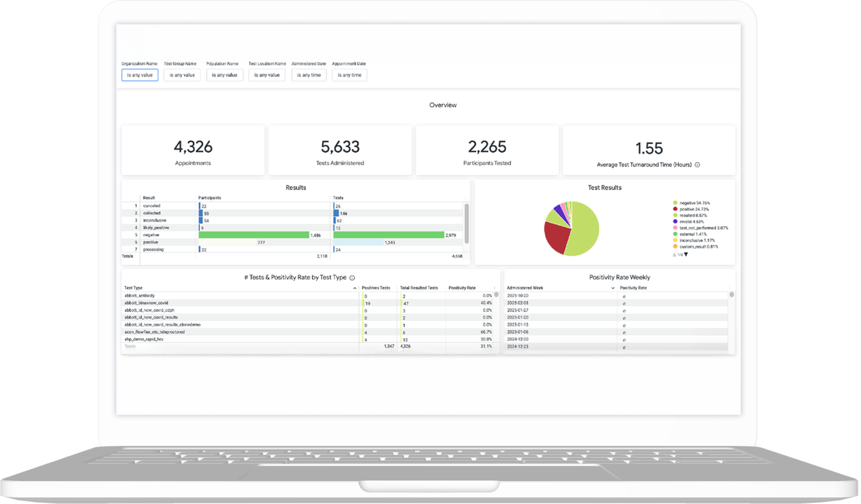Sort by Administered Week using chevron
Image resolution: width=861 pixels, height=504 pixels.
pos(613,288)
